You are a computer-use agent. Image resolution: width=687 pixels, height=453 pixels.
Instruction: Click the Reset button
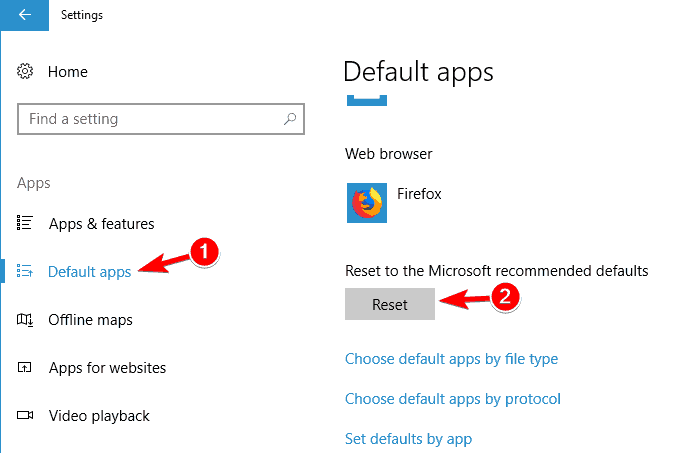pos(390,304)
